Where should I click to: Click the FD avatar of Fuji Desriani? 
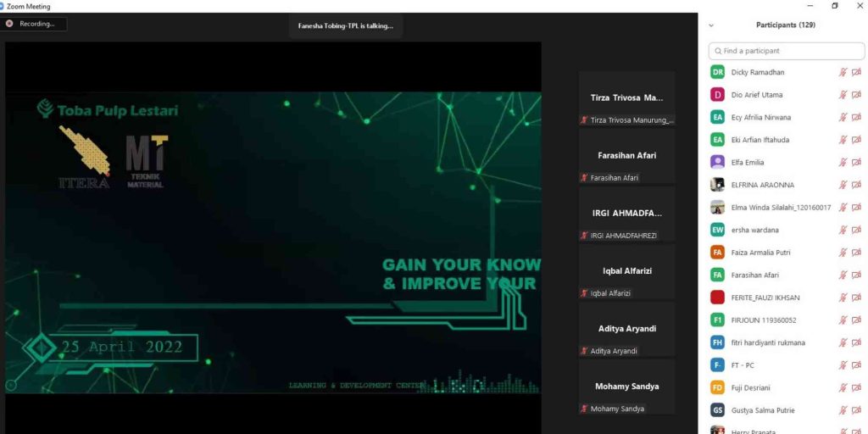coord(717,387)
